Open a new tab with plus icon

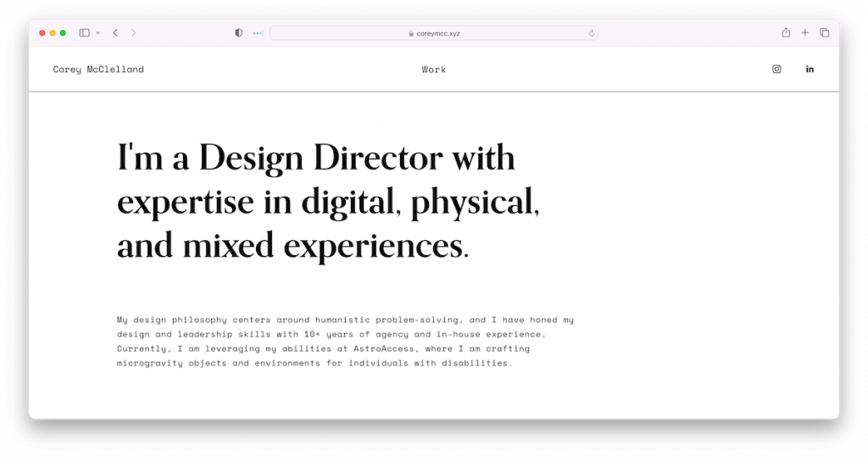pos(805,33)
